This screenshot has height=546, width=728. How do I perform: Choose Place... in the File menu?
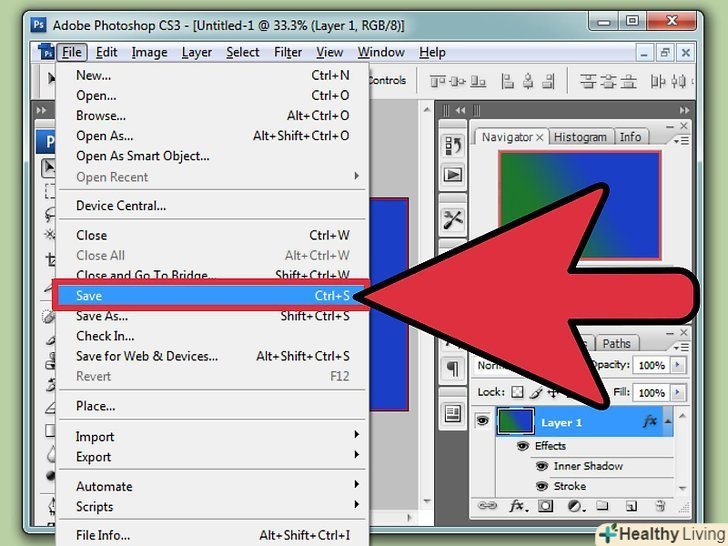[211, 406]
